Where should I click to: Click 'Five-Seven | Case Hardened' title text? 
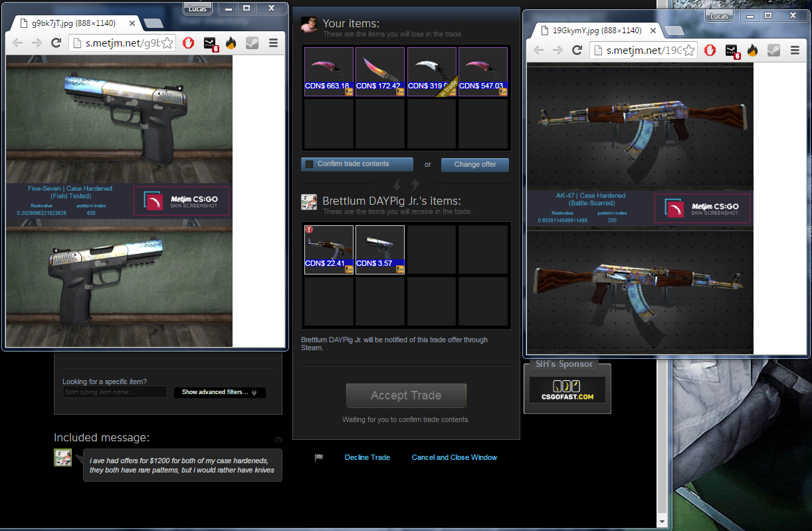tap(70, 189)
